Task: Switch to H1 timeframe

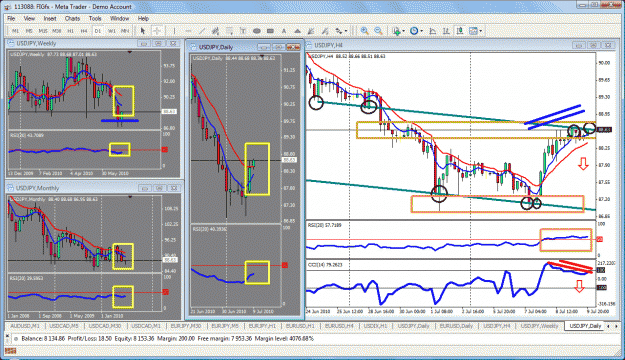Action: coord(71,31)
